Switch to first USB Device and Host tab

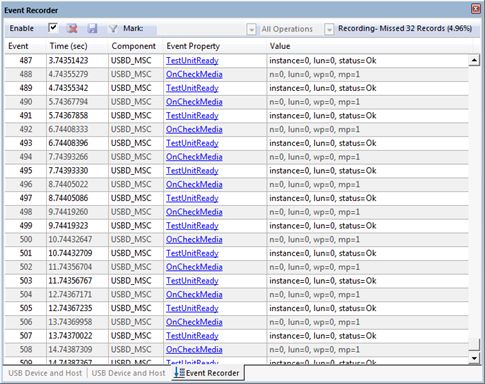tap(45, 373)
